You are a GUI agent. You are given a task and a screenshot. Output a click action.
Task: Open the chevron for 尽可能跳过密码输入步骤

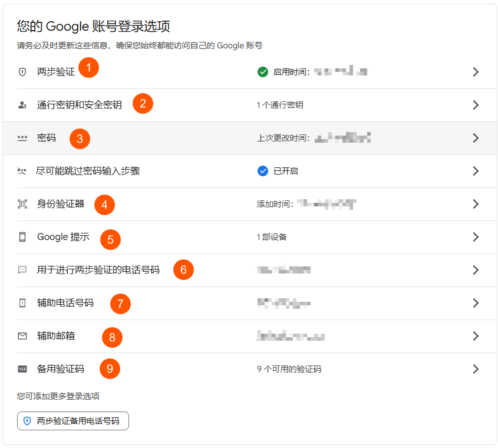point(476,172)
